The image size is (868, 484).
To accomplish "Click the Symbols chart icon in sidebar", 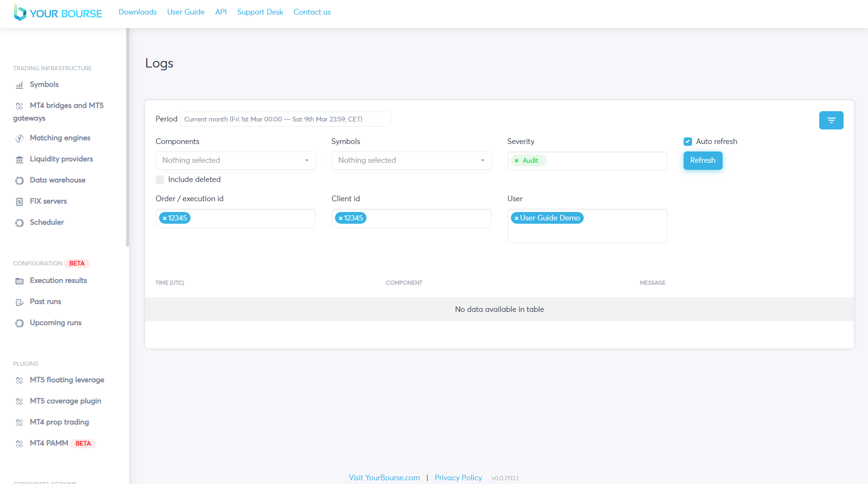I will click(x=19, y=85).
